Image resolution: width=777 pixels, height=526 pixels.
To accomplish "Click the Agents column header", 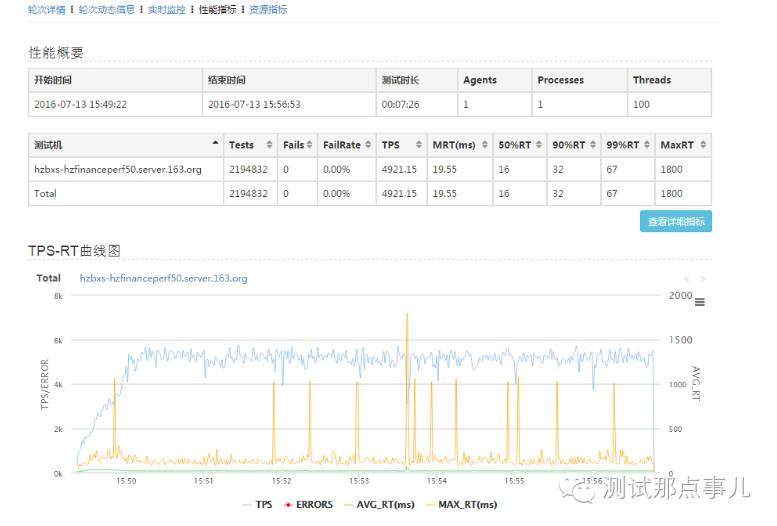I will [x=495, y=80].
